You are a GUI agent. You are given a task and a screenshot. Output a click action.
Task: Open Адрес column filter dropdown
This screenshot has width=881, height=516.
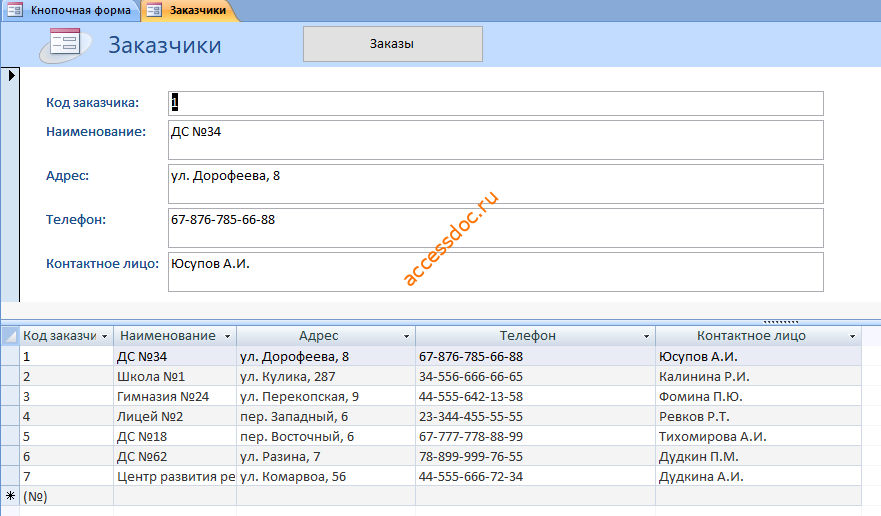(x=406, y=336)
